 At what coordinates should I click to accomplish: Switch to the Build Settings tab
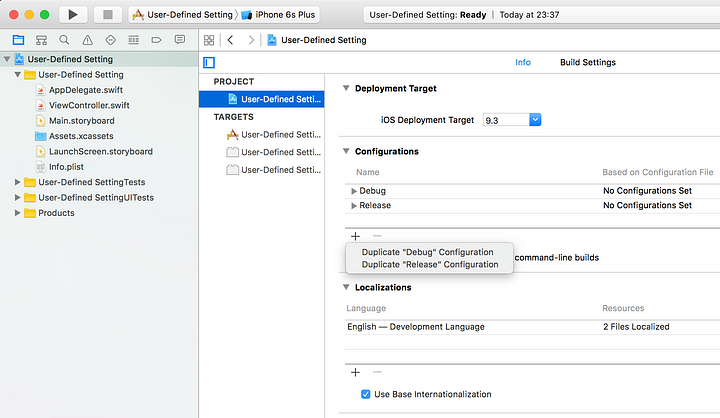click(588, 62)
